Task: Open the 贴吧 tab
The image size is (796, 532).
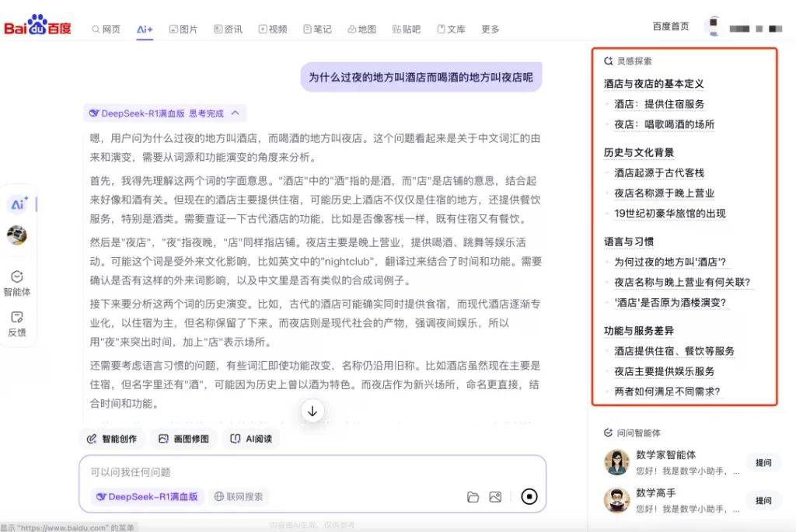Action: click(407, 30)
